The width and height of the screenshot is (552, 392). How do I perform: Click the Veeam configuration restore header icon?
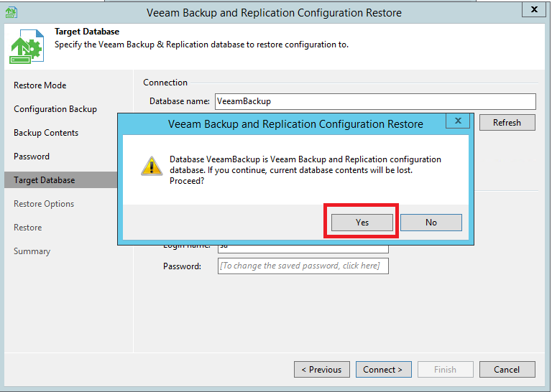pos(27,47)
